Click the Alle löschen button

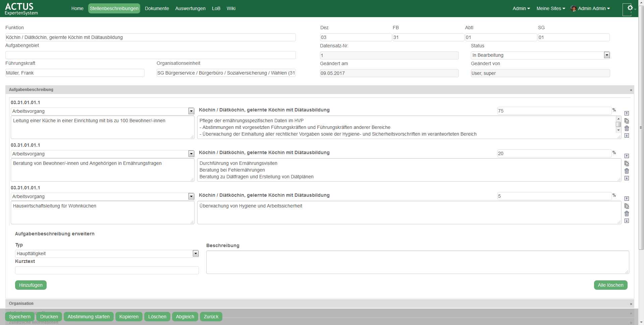[x=610, y=285]
